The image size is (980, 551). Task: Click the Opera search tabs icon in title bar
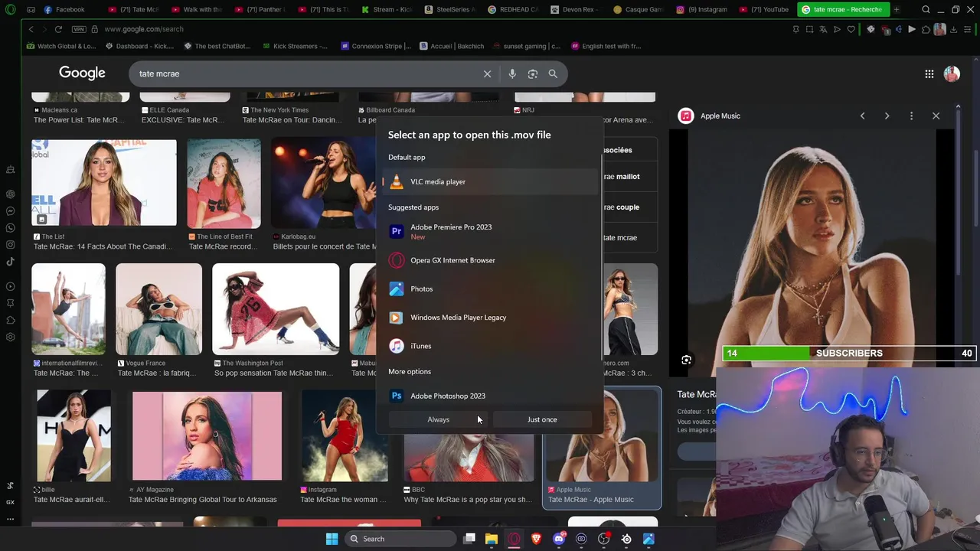[926, 9]
